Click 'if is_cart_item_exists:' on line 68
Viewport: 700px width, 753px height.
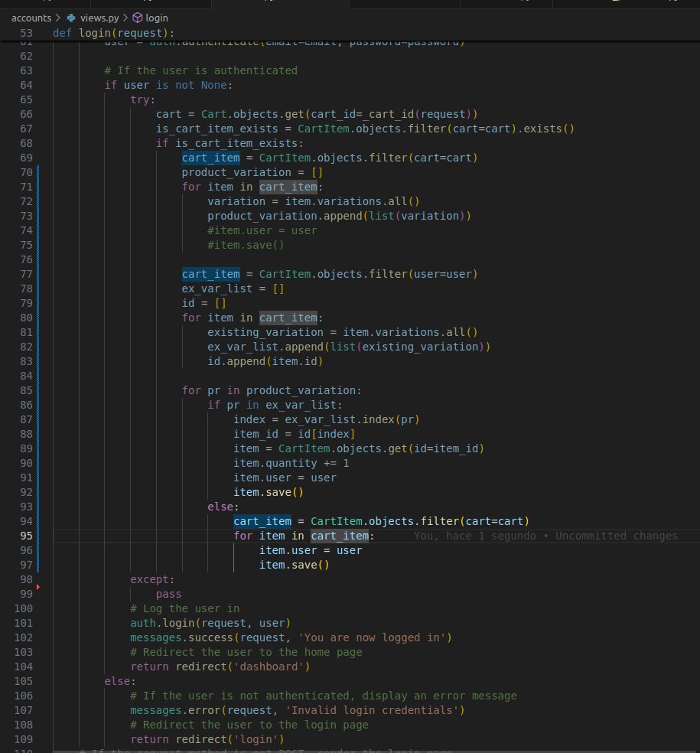[x=230, y=143]
